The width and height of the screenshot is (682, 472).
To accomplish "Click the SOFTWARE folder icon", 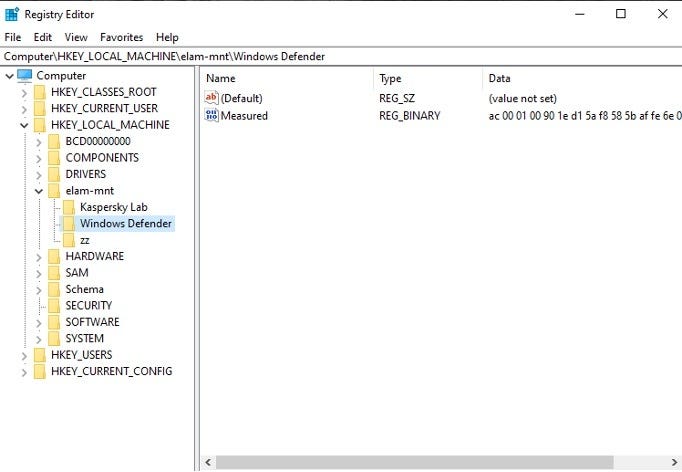I will (54, 322).
